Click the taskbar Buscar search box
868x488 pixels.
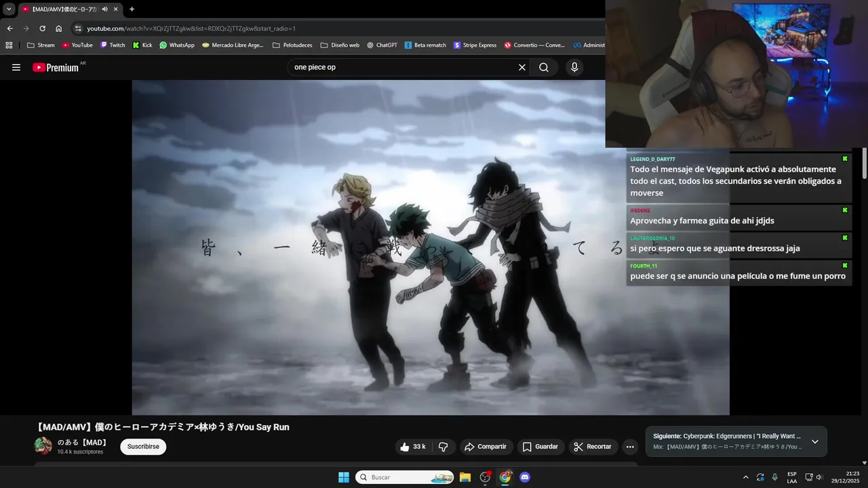405,477
